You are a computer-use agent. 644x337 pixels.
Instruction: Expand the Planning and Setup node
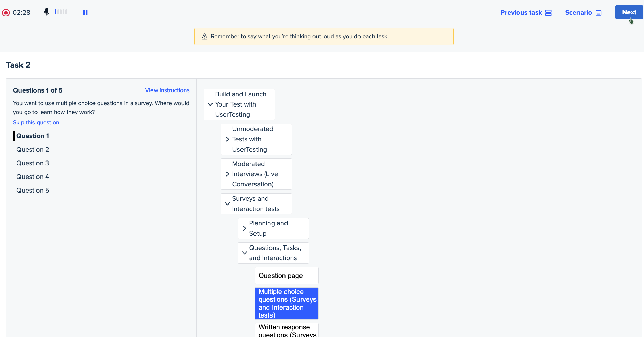pos(245,228)
